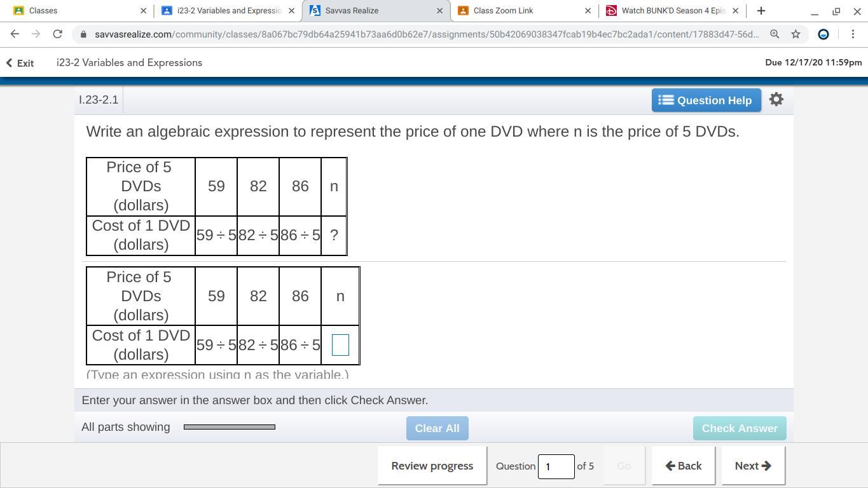Click the parts showing progress bar
868x488 pixels.
pos(230,427)
